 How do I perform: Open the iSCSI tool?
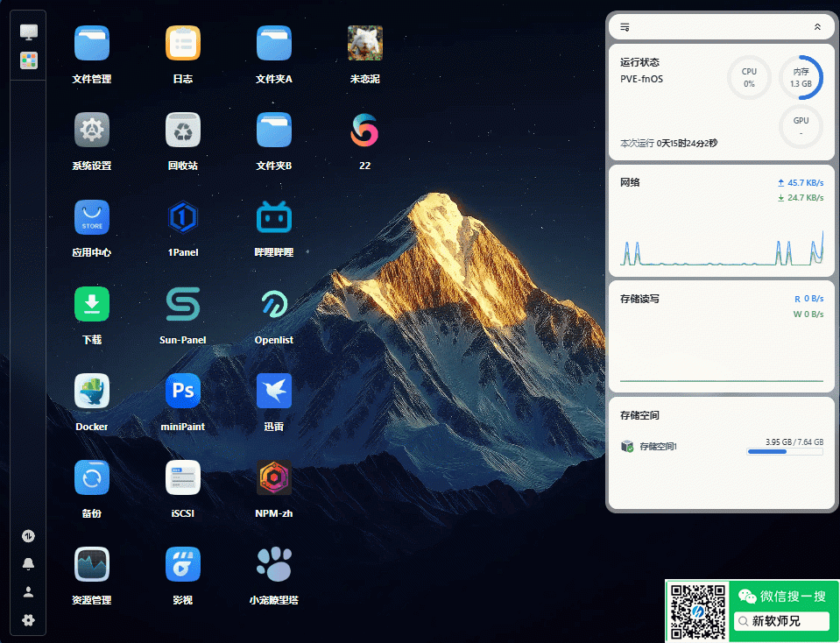pos(182,477)
